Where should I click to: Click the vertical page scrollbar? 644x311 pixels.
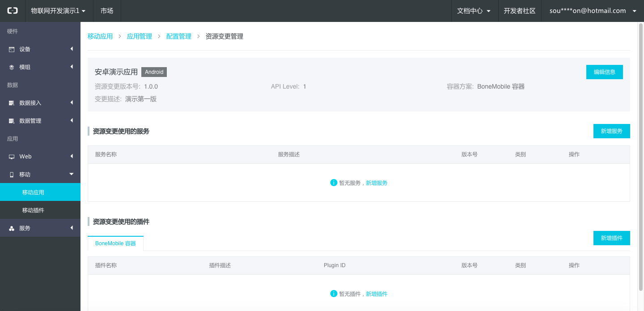[x=640, y=157]
